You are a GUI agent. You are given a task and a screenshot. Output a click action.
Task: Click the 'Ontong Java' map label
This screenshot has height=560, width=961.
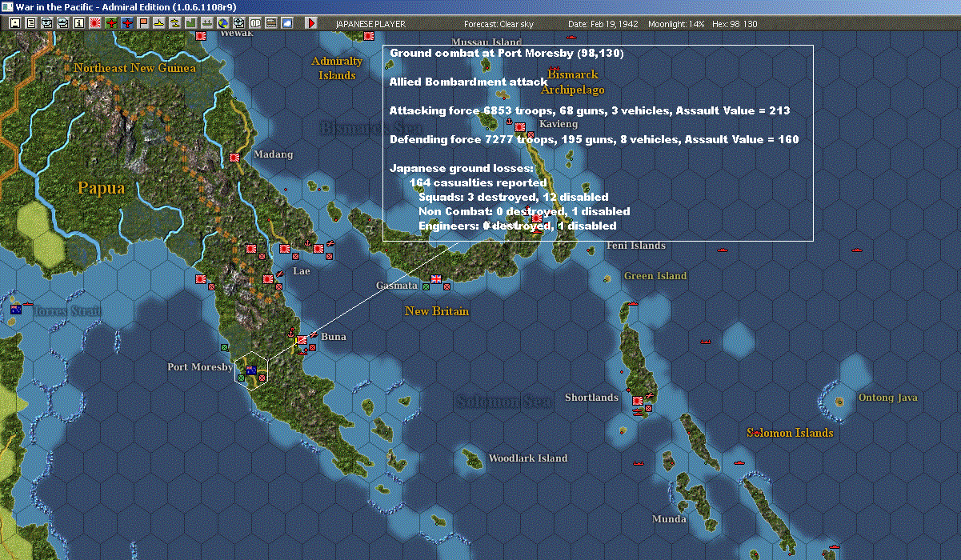887,398
